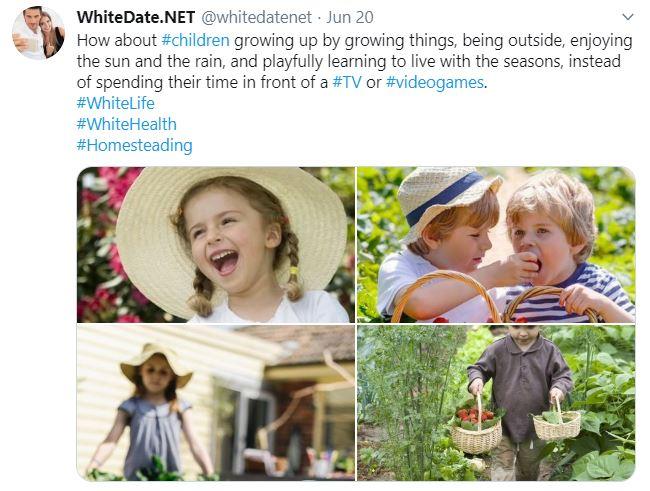Open the WhiteDate.NET profile avatar
The height and width of the screenshot is (491, 650).
click(x=38, y=33)
